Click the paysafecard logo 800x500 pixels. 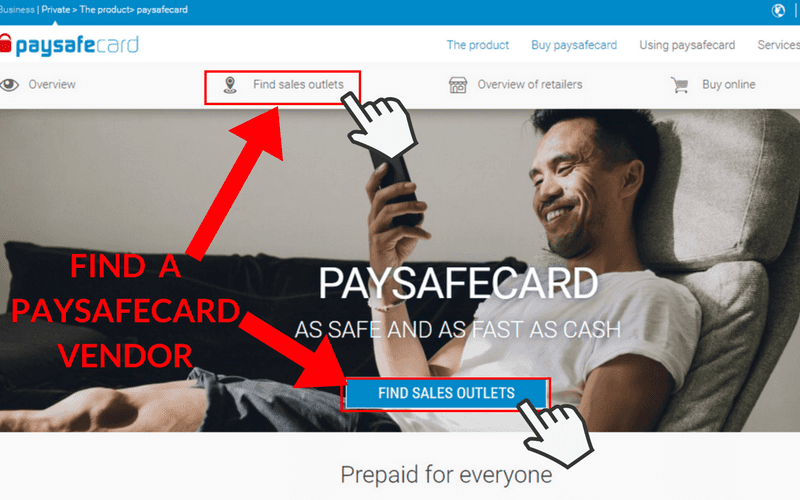[69, 45]
